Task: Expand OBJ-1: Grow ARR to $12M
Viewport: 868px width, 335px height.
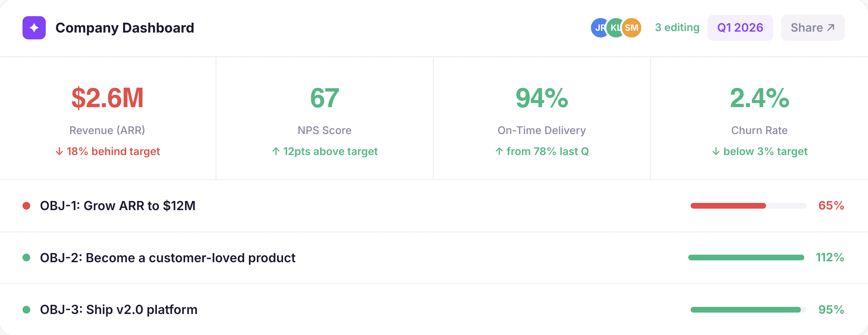Action: tap(118, 206)
